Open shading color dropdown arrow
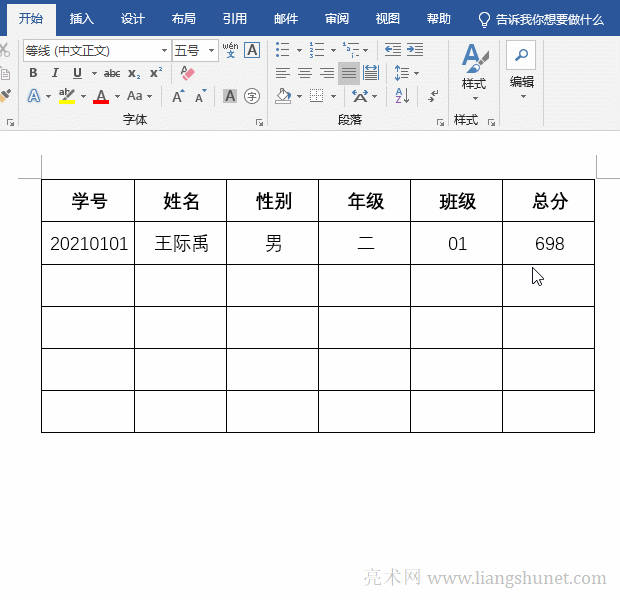 tap(299, 96)
